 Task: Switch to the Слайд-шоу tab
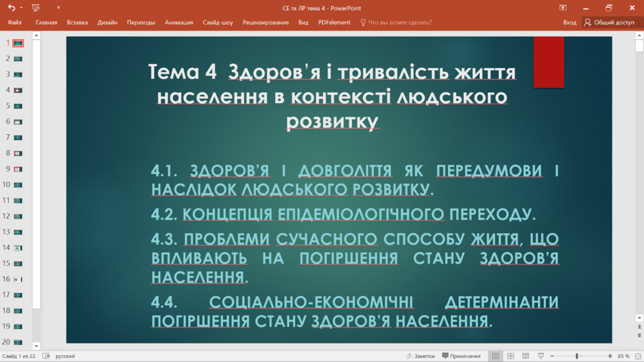(x=218, y=23)
